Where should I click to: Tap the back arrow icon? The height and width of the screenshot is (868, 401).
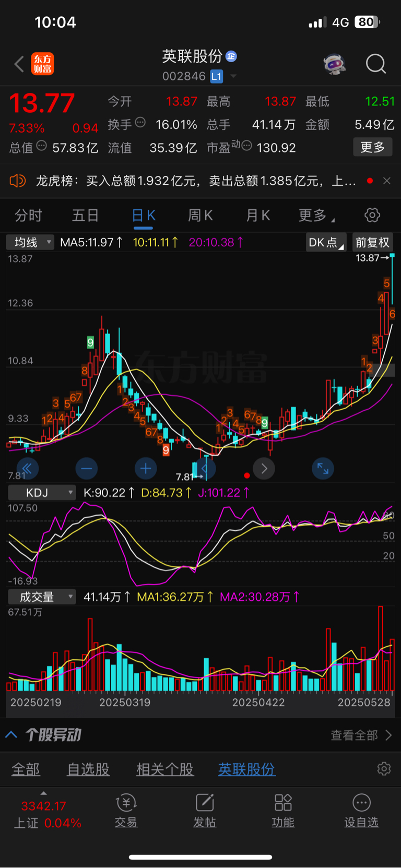[19, 64]
